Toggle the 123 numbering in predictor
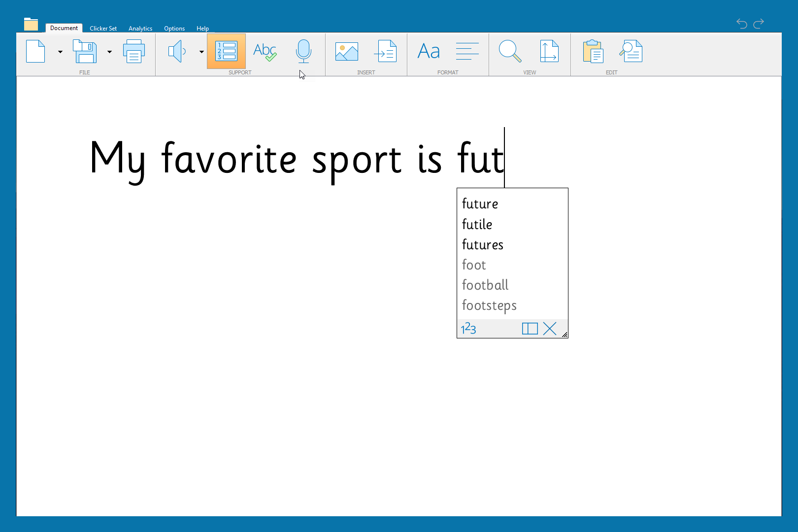798x532 pixels. 468,329
